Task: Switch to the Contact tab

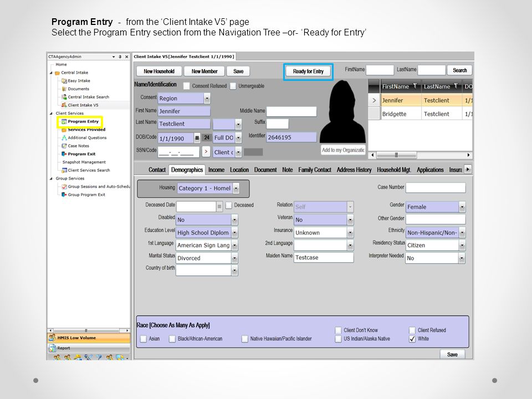Action: pyautogui.click(x=157, y=170)
